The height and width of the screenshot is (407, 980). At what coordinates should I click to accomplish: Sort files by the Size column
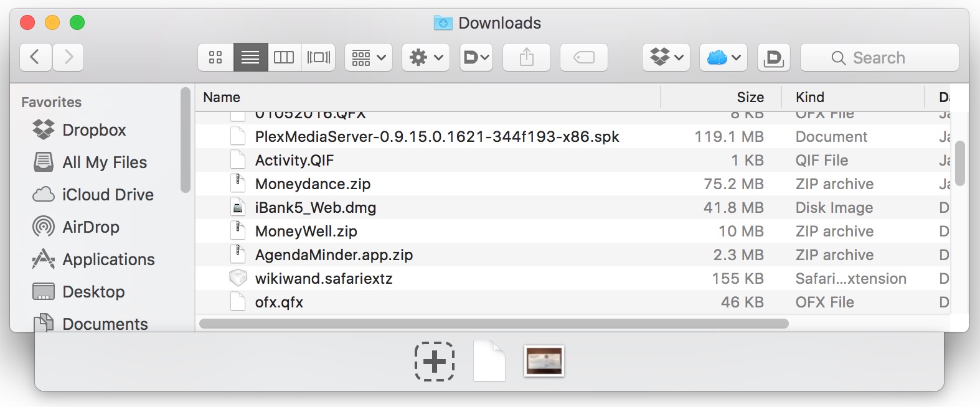pos(721,97)
